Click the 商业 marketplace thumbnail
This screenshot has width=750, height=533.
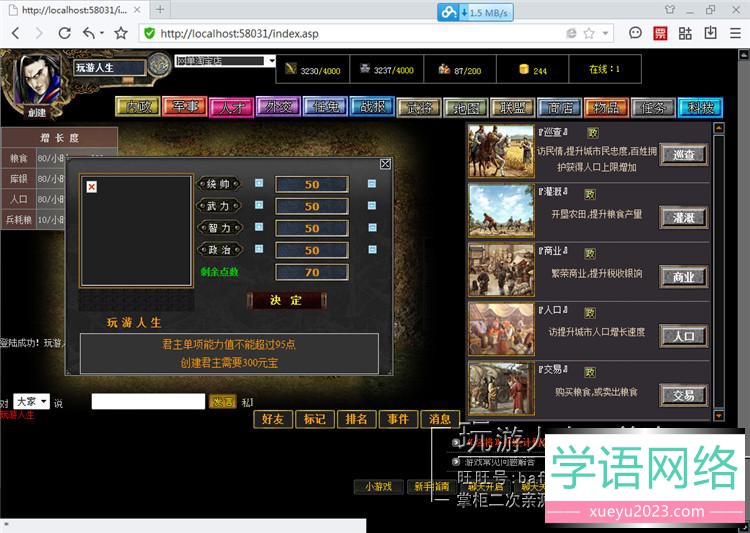point(500,270)
